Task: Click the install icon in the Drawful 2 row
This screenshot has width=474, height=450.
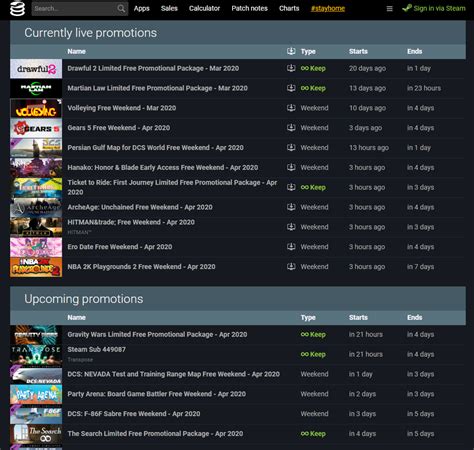Action: tap(291, 68)
